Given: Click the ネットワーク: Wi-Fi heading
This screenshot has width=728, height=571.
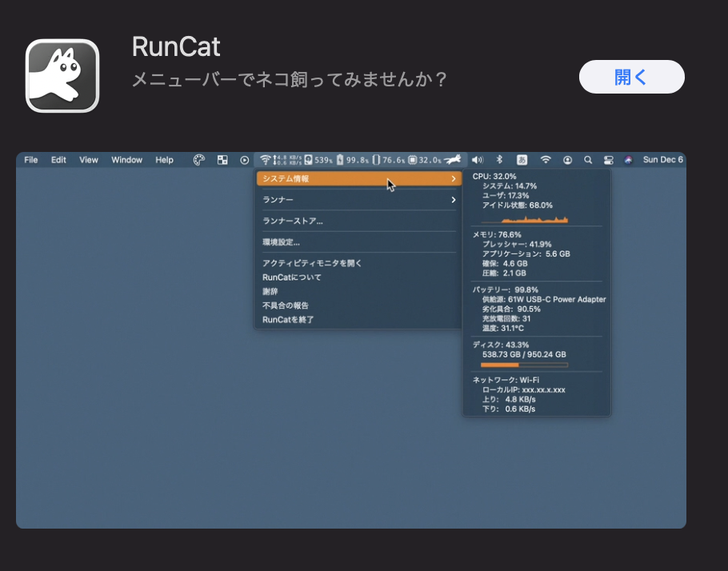Looking at the screenshot, I should click(x=506, y=380).
